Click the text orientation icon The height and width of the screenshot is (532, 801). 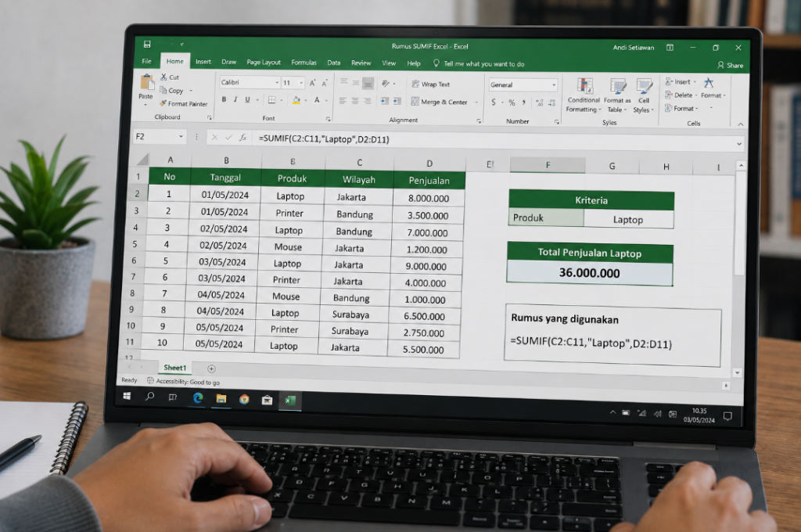[386, 83]
